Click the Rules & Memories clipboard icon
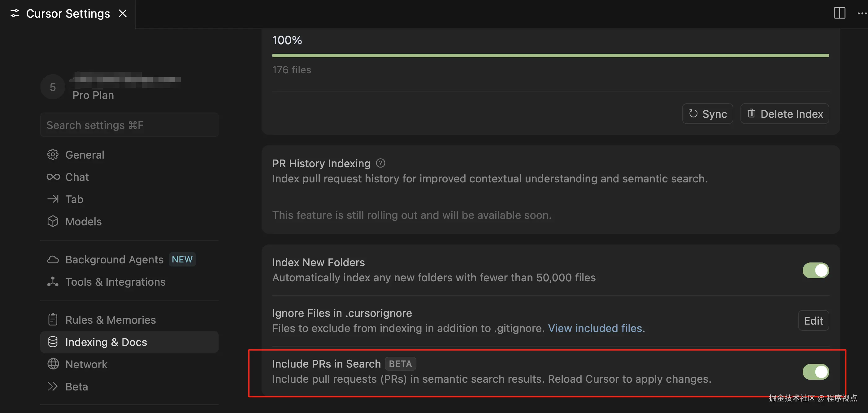The height and width of the screenshot is (413, 868). pyautogui.click(x=53, y=319)
